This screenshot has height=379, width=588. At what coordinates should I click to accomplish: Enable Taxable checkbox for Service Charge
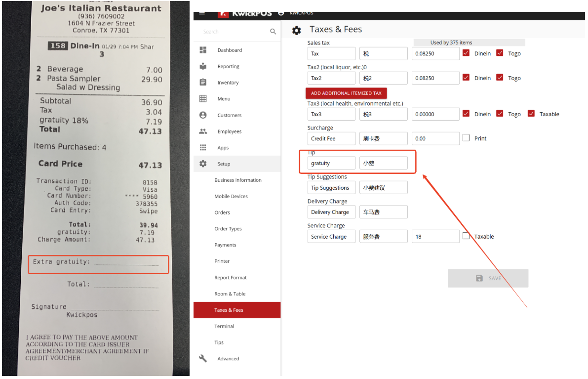pos(466,236)
